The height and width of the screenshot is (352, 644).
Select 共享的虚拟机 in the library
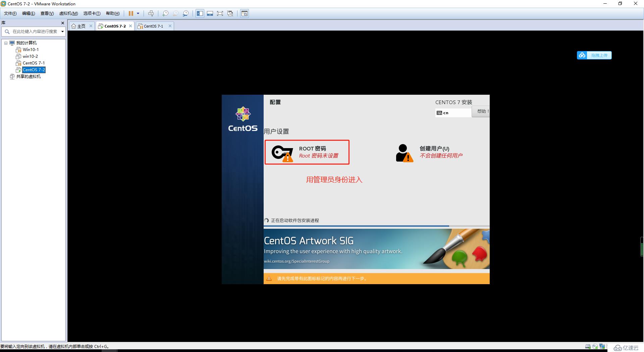point(29,77)
